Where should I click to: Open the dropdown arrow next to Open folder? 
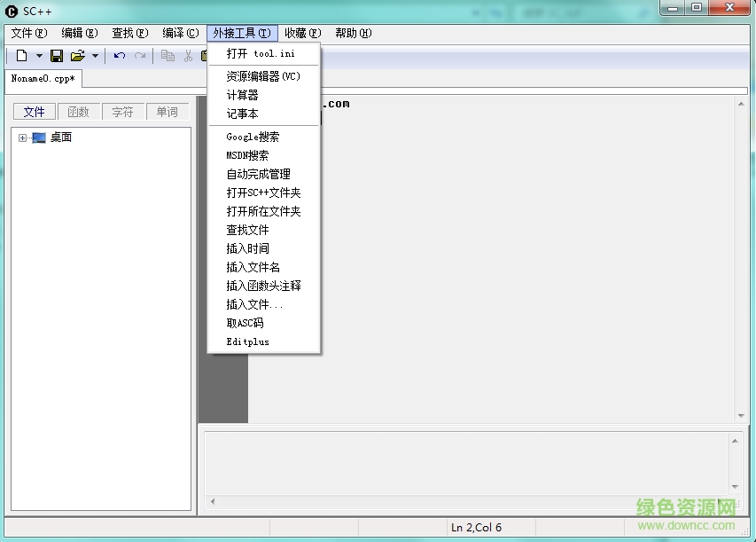click(95, 55)
